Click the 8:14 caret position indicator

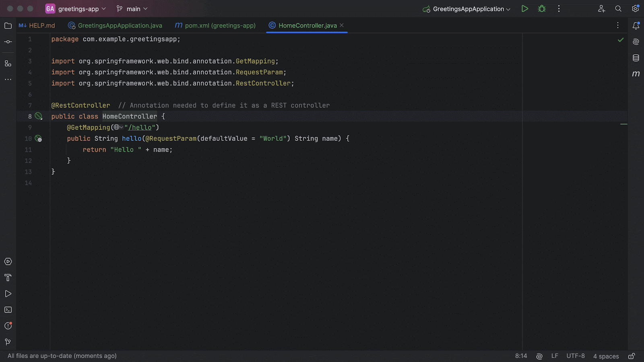tap(521, 356)
